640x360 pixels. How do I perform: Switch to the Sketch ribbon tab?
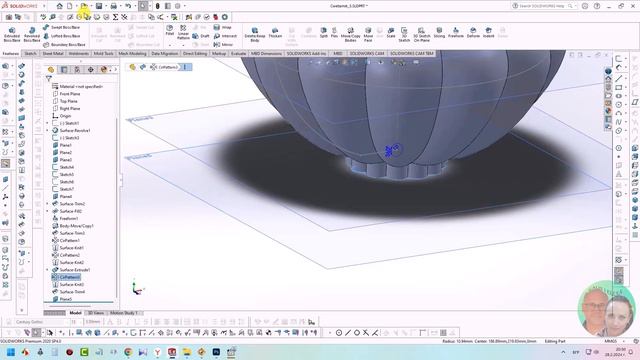coord(30,53)
